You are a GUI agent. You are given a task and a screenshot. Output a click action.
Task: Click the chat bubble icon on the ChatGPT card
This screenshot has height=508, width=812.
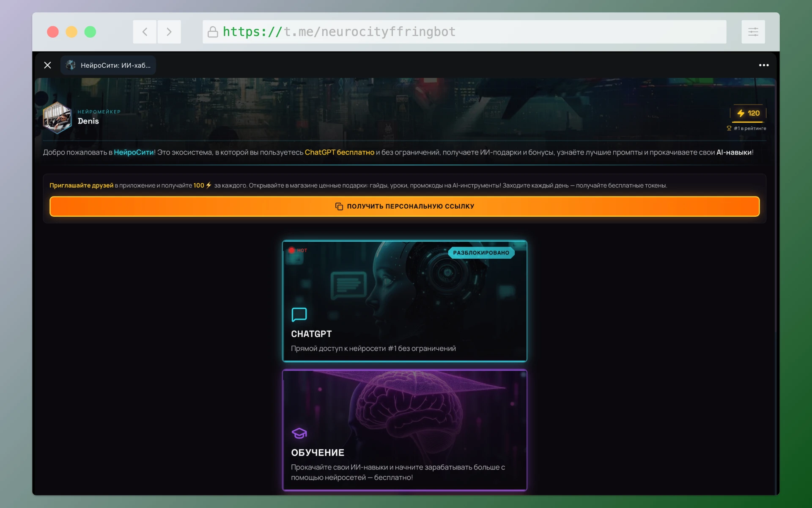pos(299,315)
